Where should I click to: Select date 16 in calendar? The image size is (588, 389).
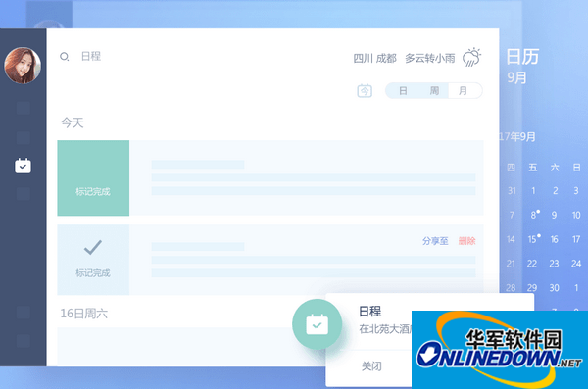(555, 239)
